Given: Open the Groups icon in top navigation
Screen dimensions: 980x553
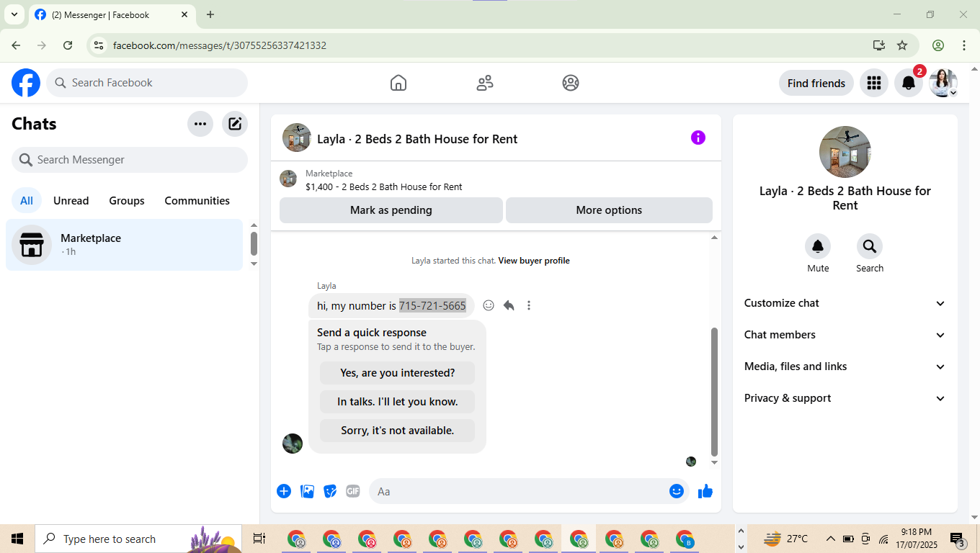Looking at the screenshot, I should [571, 83].
